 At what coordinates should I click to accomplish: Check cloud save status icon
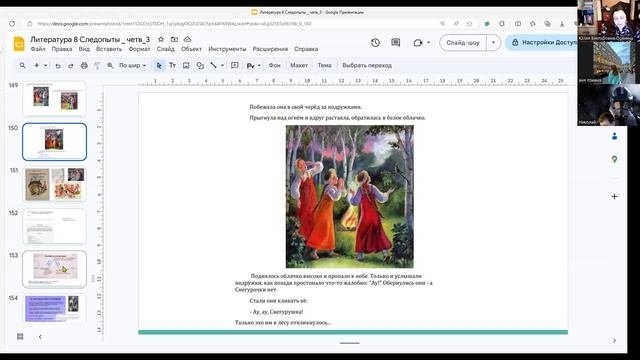tap(187, 39)
